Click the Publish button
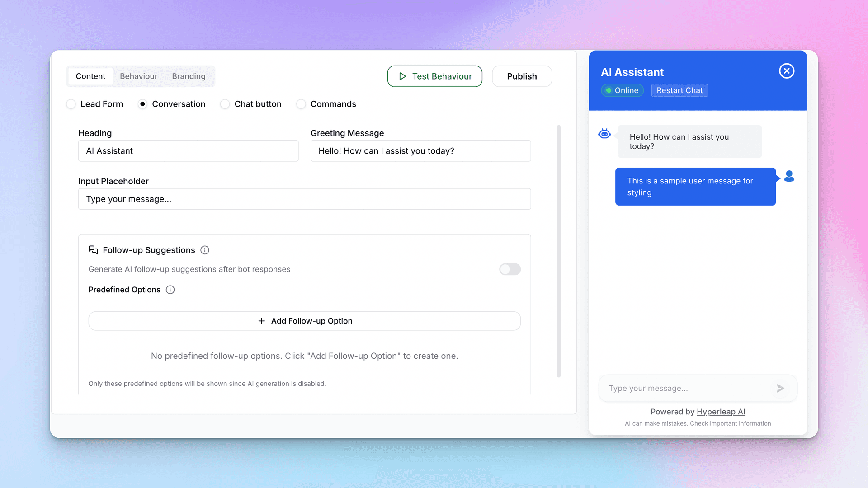868x488 pixels. 522,76
